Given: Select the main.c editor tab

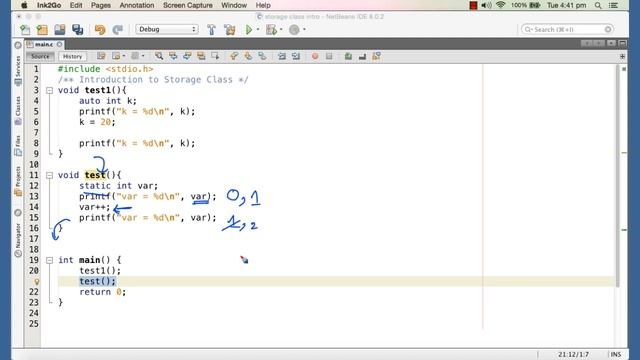Looking at the screenshot, I should click(x=44, y=44).
